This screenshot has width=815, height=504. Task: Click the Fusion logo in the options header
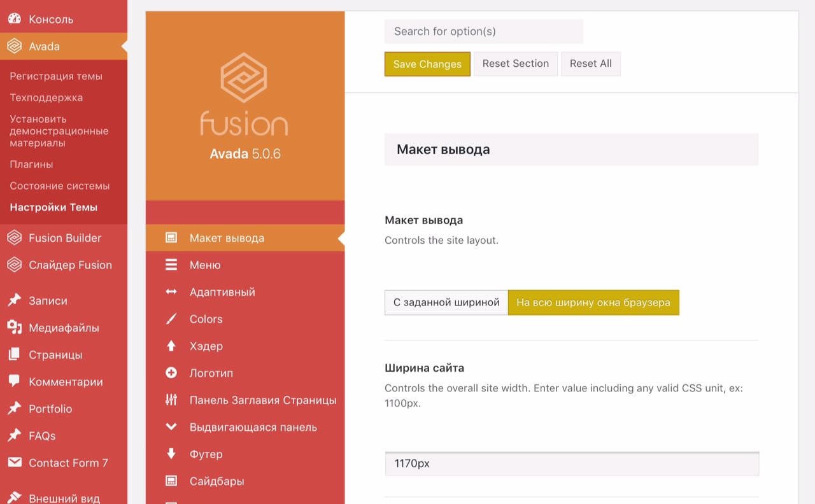244,94
